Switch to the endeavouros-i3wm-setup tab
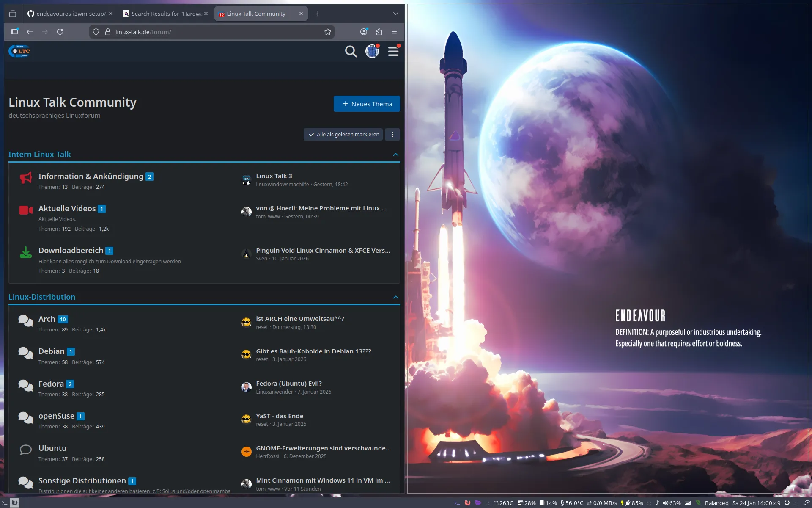 [68, 14]
